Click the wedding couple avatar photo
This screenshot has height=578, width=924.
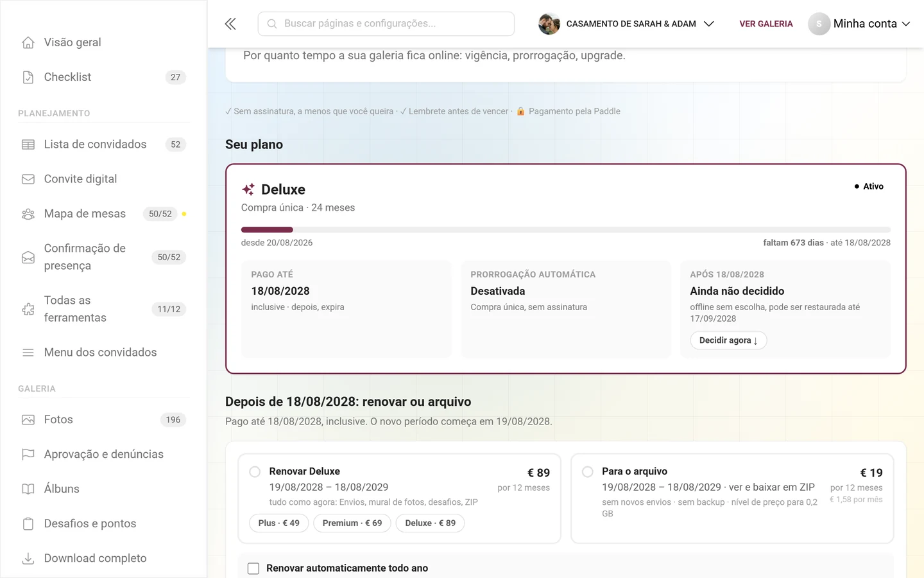(x=549, y=24)
